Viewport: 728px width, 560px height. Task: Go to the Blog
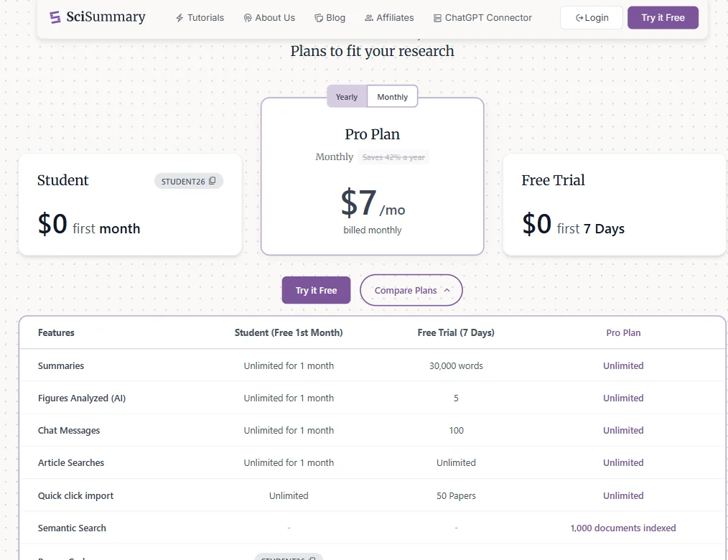[x=330, y=18]
